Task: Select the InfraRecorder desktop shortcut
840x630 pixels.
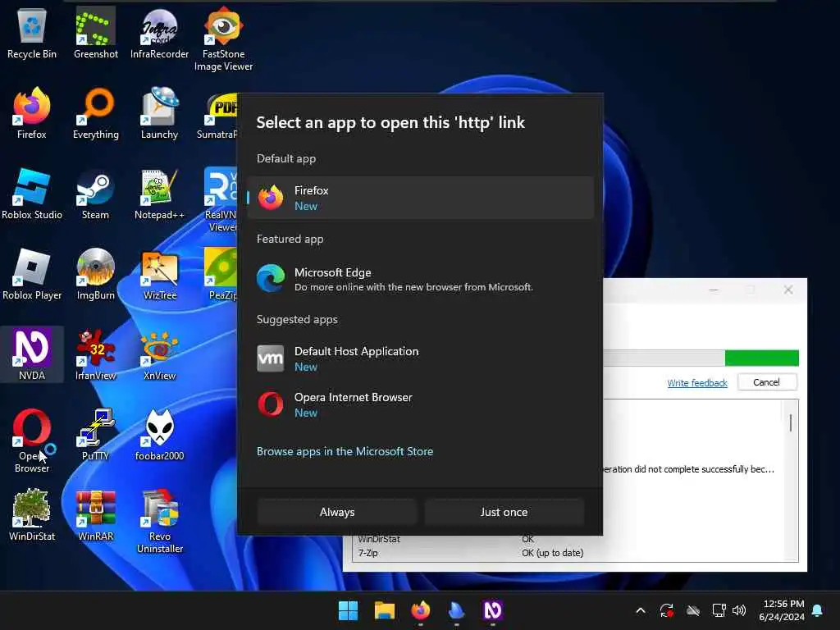Action: click(x=159, y=33)
